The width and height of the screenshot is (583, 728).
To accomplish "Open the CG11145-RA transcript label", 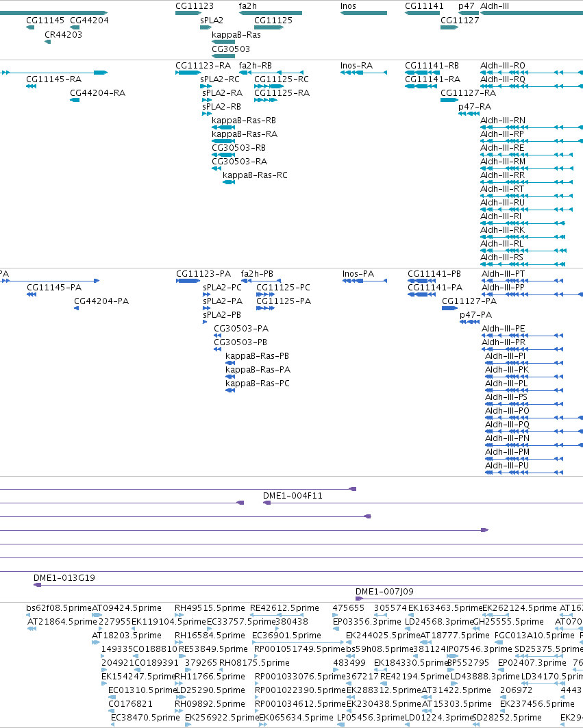I will (x=54, y=79).
